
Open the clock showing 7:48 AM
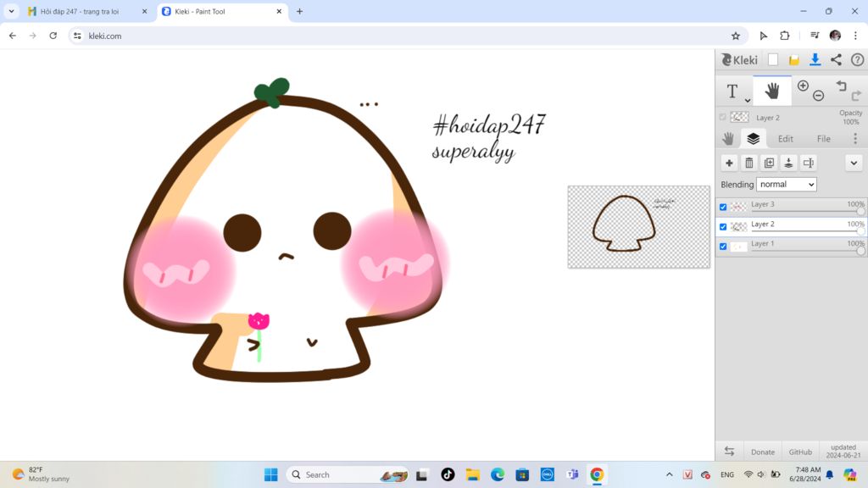pyautogui.click(x=805, y=474)
